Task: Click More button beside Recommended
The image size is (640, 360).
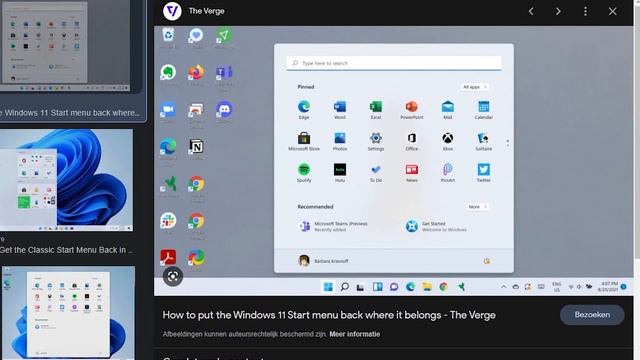Action: pyautogui.click(x=477, y=207)
